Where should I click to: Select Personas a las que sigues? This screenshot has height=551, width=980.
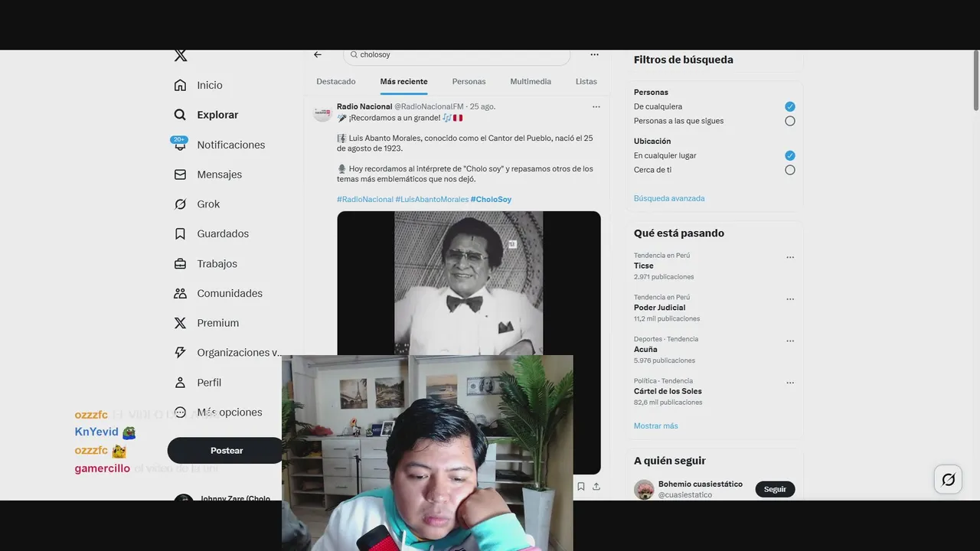click(x=790, y=121)
